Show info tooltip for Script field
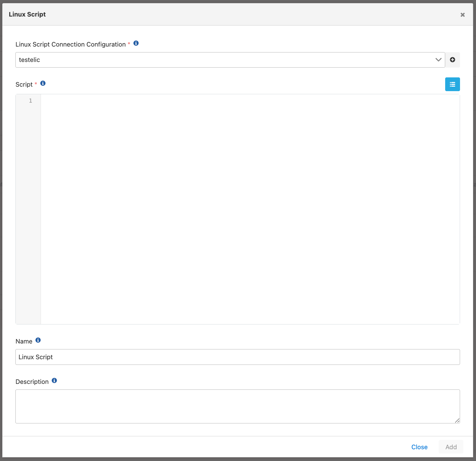 tap(43, 83)
